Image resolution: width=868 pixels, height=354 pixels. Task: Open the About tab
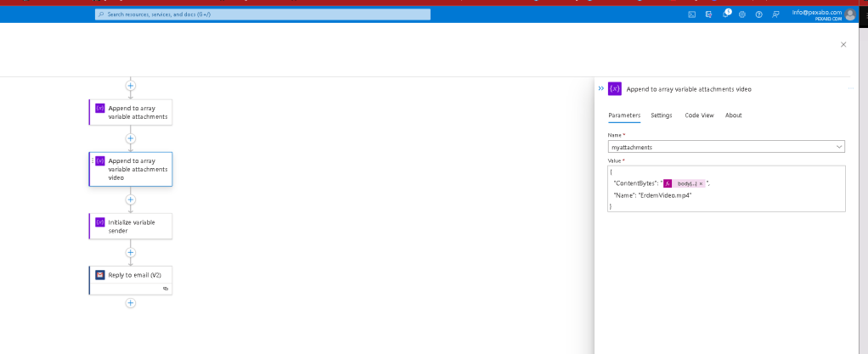coord(734,115)
